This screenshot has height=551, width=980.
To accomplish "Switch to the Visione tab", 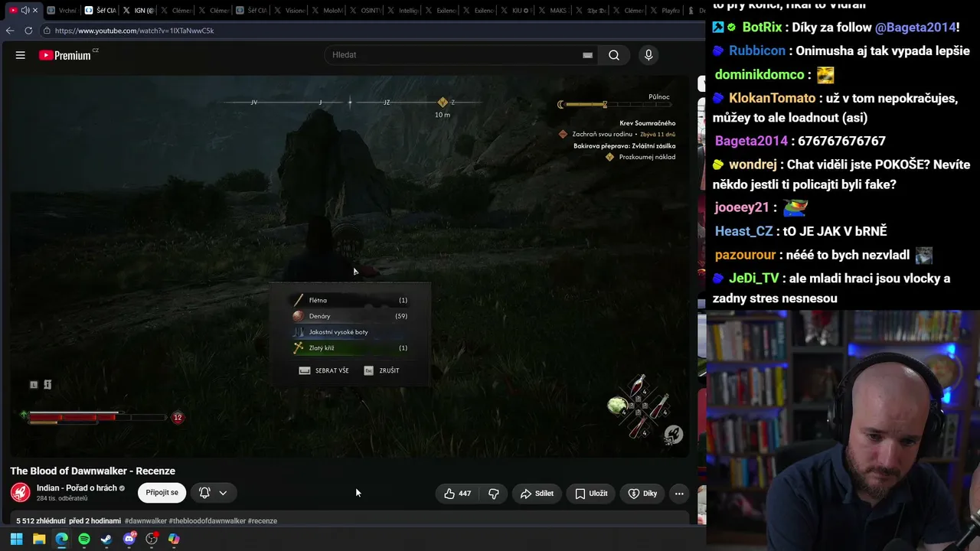I will pos(289,10).
